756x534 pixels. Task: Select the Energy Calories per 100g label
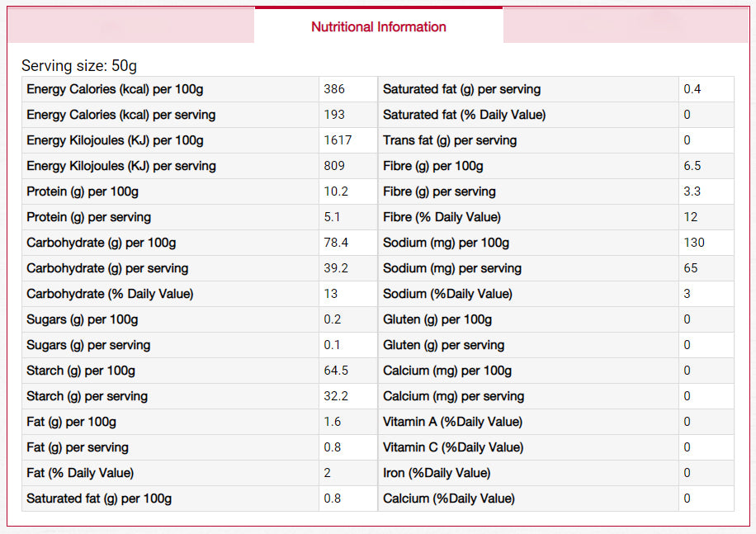(x=115, y=89)
